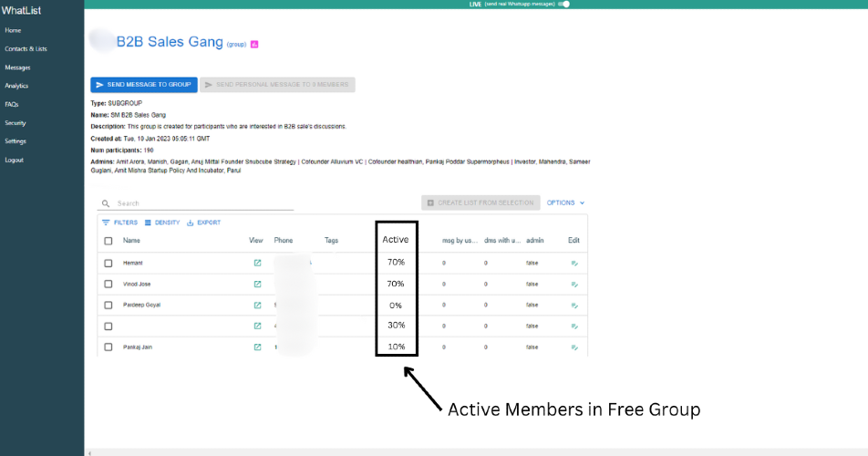Image resolution: width=868 pixels, height=456 pixels.
Task: Open Analytics in sidebar
Action: [16, 86]
